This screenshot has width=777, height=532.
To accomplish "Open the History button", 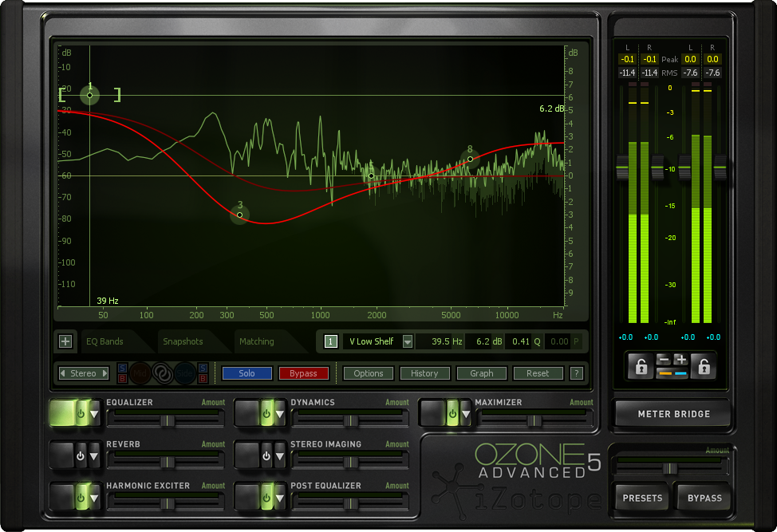I will pos(424,373).
